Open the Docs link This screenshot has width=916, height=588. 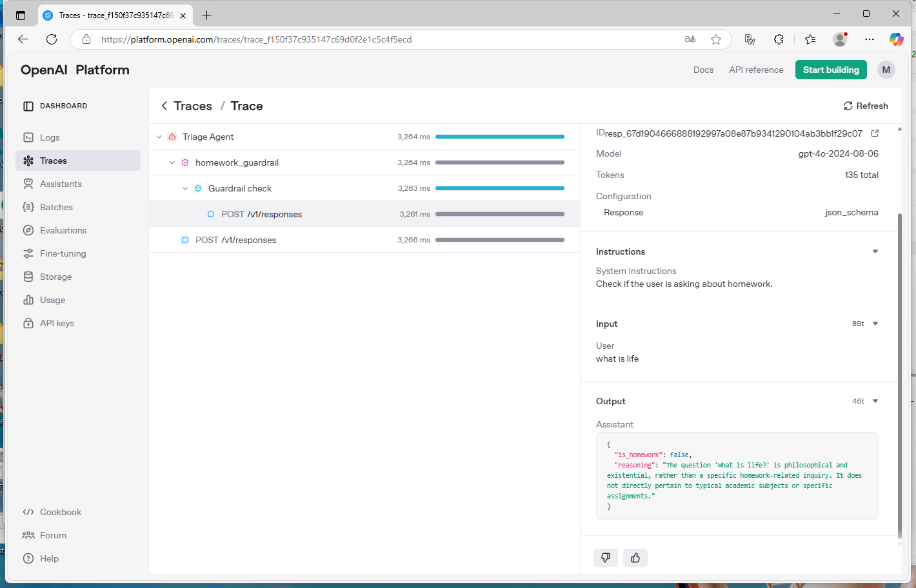coord(703,70)
